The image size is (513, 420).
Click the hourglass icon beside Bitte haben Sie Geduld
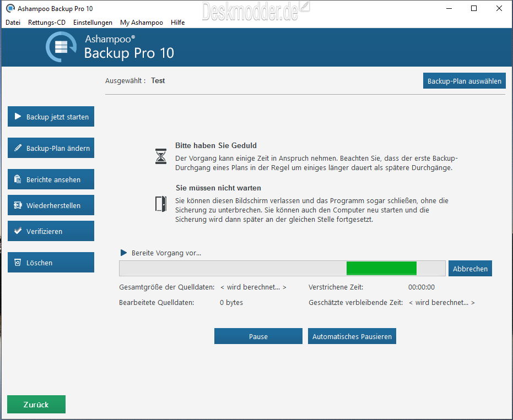pos(161,156)
